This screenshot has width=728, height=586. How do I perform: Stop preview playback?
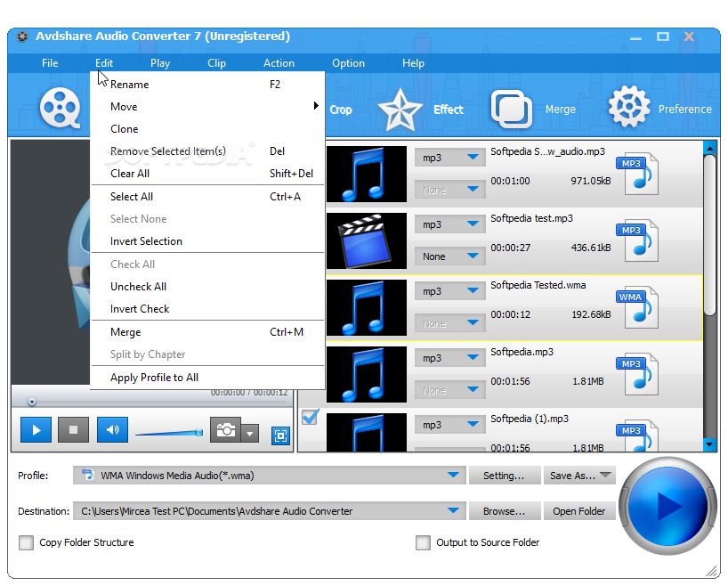tap(73, 430)
